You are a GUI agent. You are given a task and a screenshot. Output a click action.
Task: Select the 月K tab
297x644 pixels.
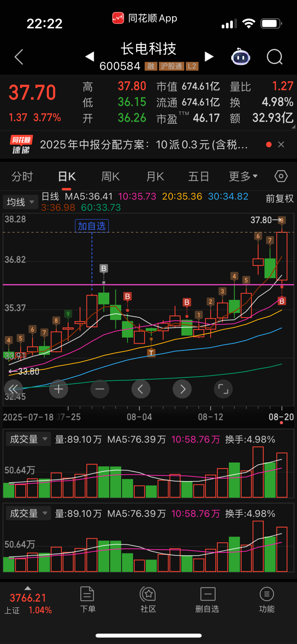pyautogui.click(x=155, y=177)
